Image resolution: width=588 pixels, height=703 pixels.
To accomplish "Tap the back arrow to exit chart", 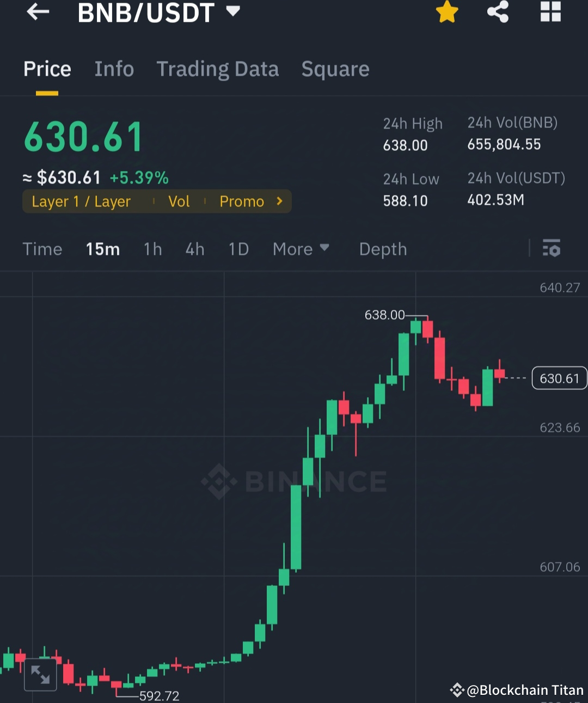I will tap(37, 12).
